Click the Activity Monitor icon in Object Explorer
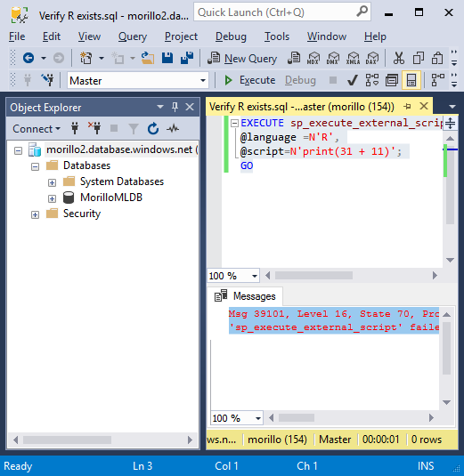The image size is (464, 476). click(x=173, y=129)
